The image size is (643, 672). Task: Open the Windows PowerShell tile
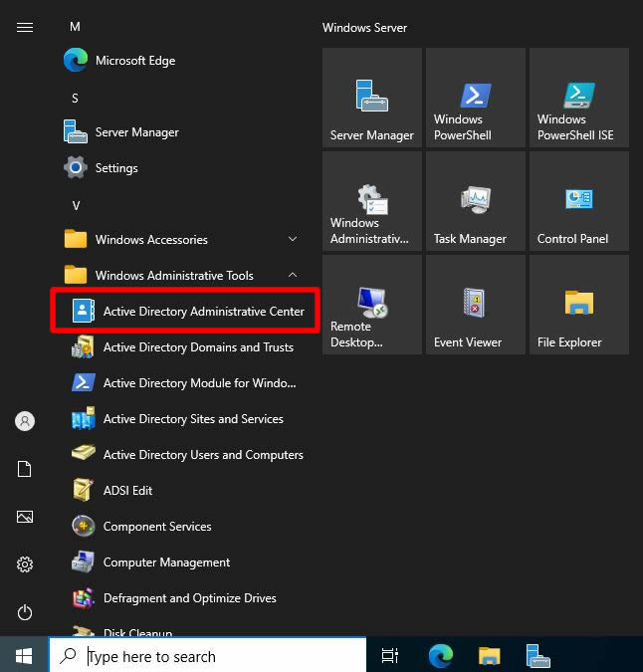point(476,98)
